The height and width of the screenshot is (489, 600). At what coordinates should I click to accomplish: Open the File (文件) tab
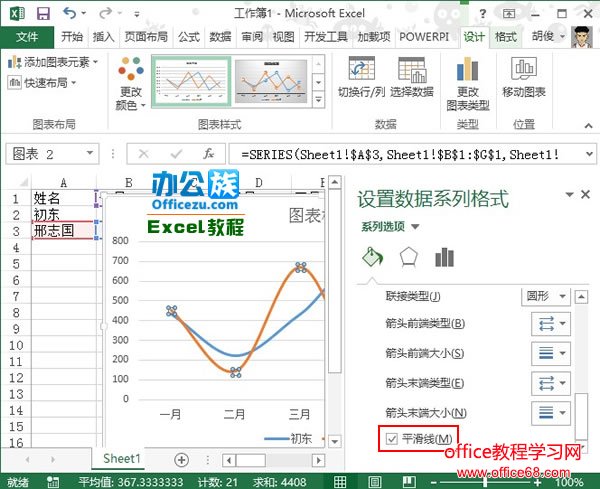27,37
